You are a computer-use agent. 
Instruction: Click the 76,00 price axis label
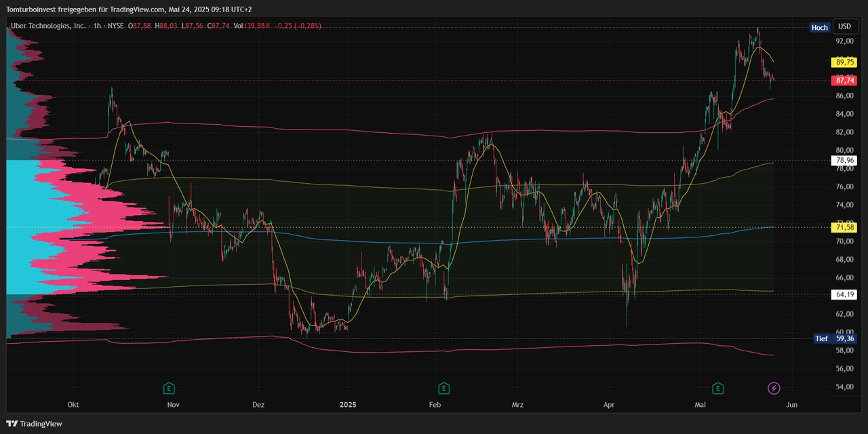(844, 186)
